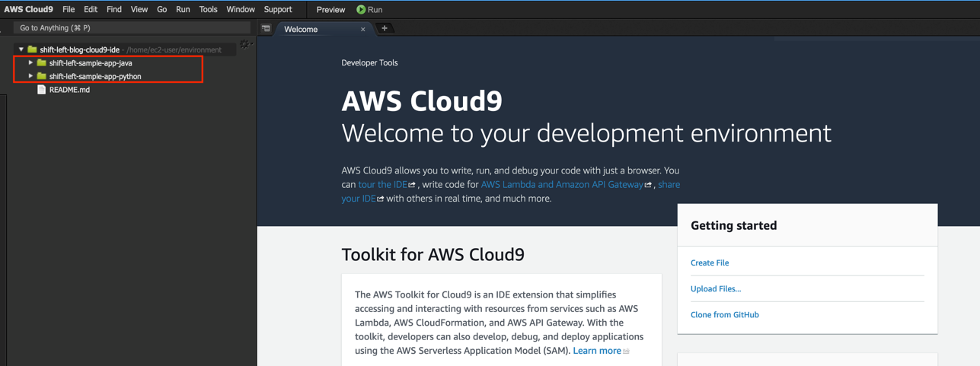Open the Support menu

point(278,10)
